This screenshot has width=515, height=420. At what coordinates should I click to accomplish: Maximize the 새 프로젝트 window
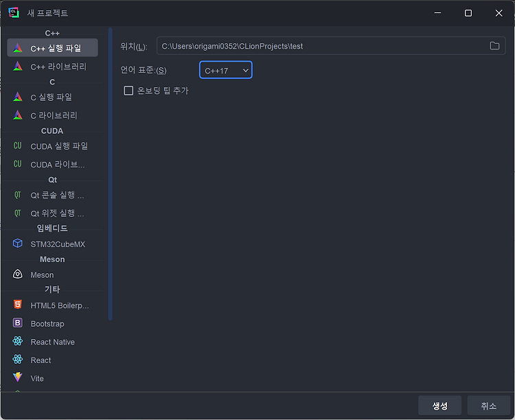[468, 13]
